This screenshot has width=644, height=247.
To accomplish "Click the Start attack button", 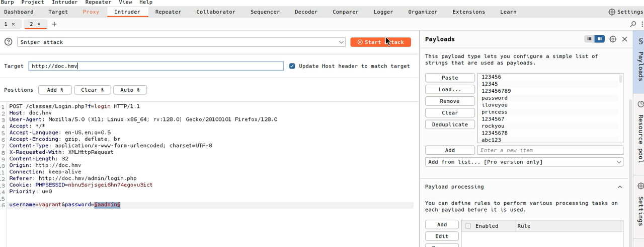I will coord(380,42).
